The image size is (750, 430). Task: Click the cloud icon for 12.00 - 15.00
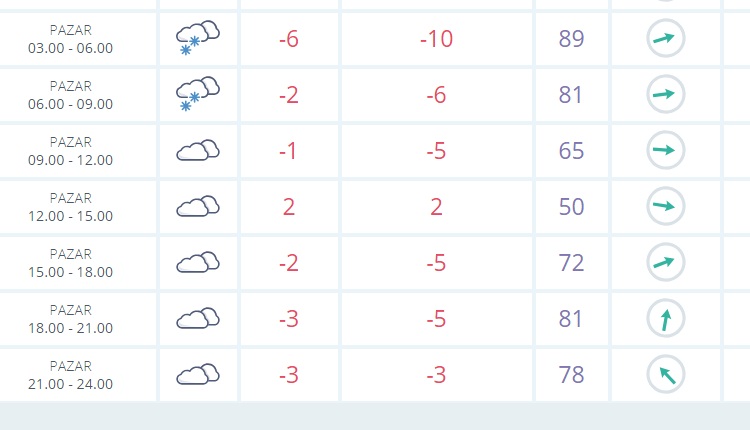click(198, 206)
